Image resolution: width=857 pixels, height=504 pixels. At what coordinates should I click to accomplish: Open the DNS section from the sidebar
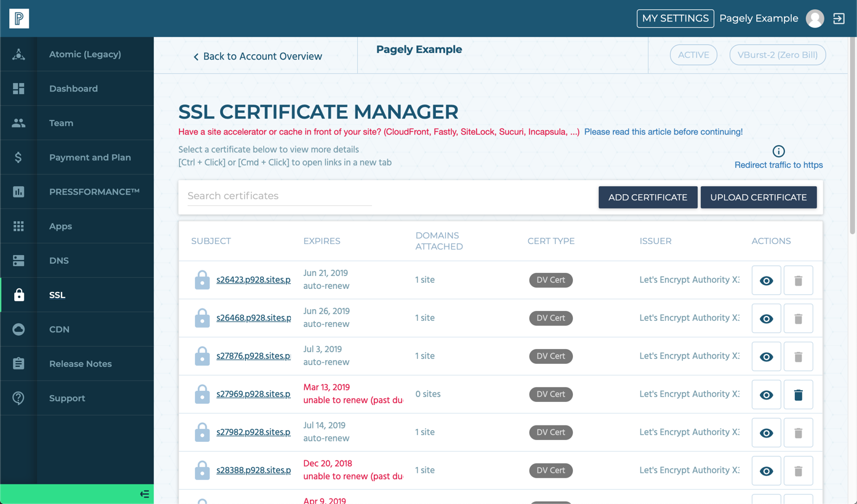18,260
